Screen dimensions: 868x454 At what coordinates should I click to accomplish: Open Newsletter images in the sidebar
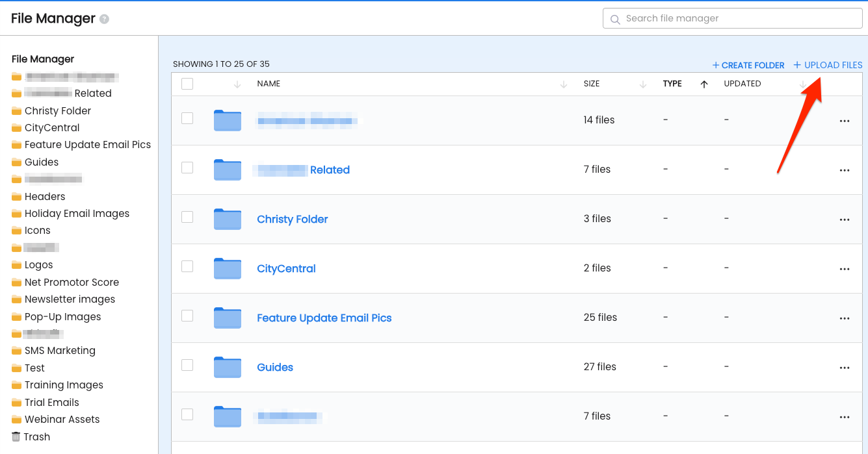pos(70,299)
